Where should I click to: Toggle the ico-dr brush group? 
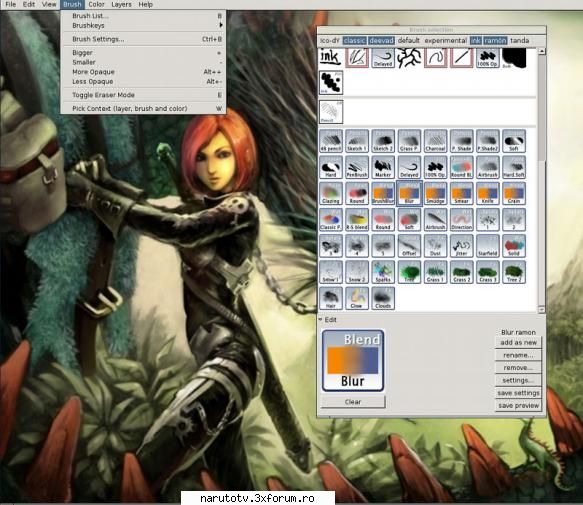[x=330, y=41]
